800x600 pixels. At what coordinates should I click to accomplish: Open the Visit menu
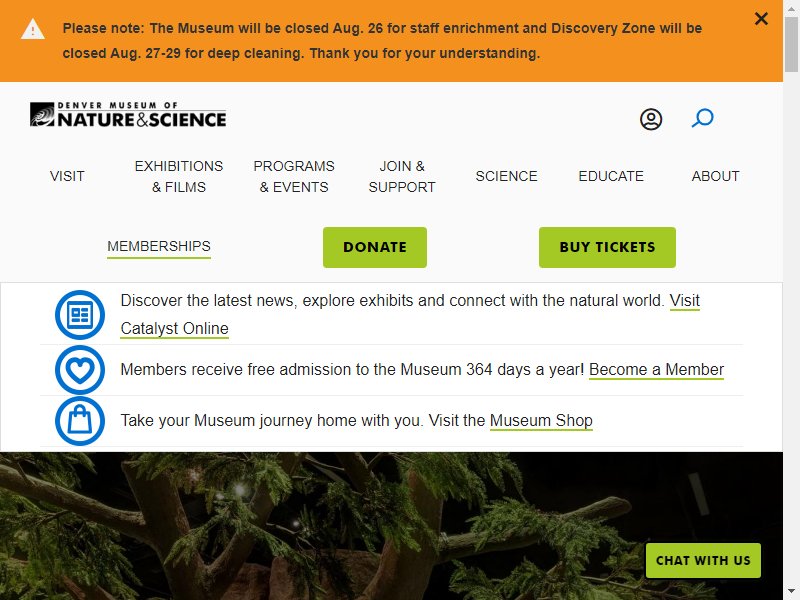pyautogui.click(x=67, y=176)
